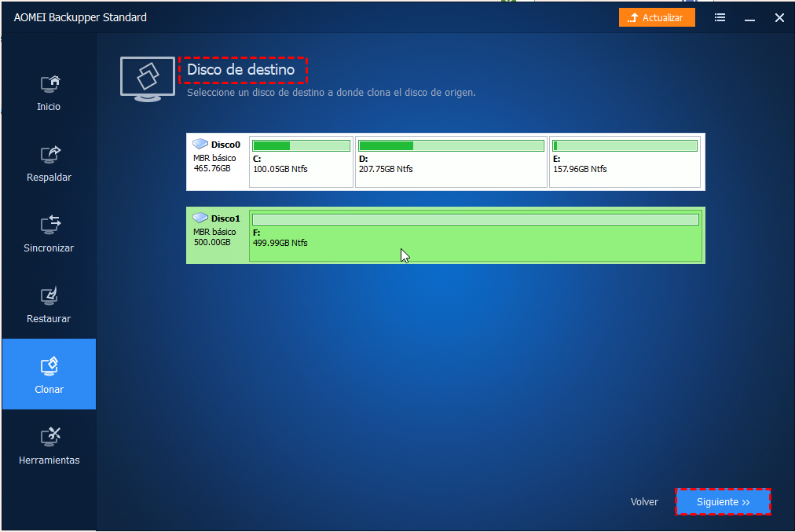Select the Clonar clone section icon
This screenshot has height=532, width=795.
[49, 365]
